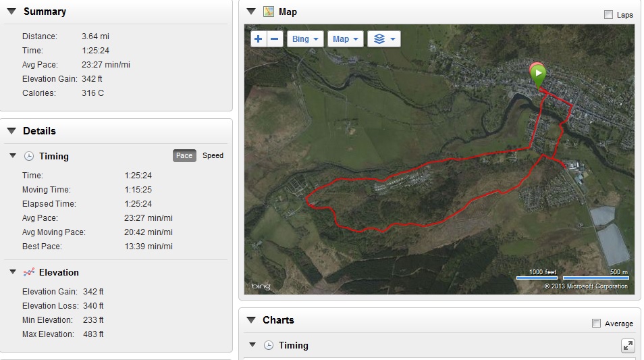The image size is (644, 360).
Task: Collapse the Elevation section
Action: (x=13, y=272)
